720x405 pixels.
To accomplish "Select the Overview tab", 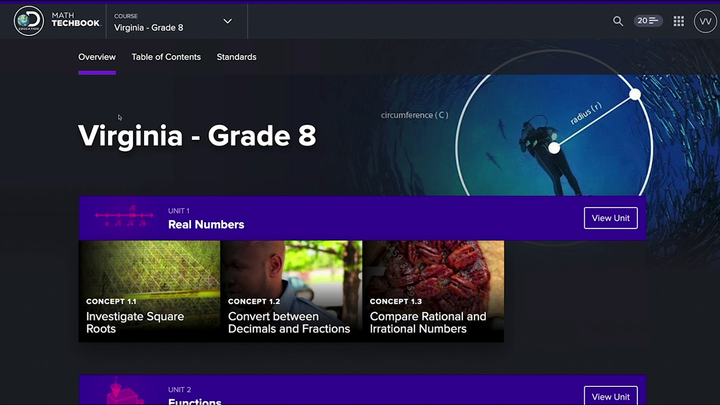I will point(97,57).
